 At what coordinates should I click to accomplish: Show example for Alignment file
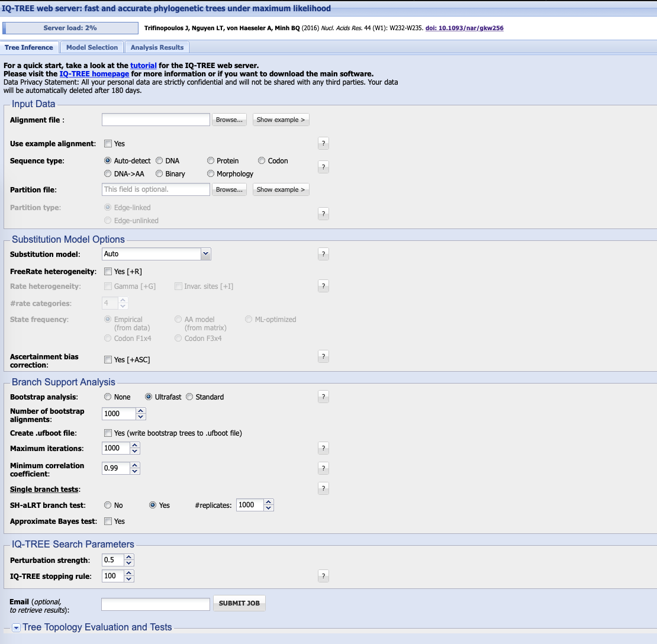tap(281, 120)
